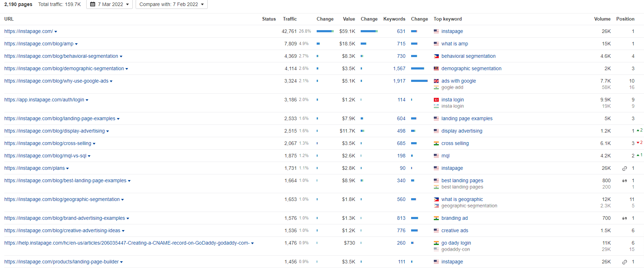Click the flag icon beside the 'what is amp' keyword
The width and height of the screenshot is (644, 268).
436,44
